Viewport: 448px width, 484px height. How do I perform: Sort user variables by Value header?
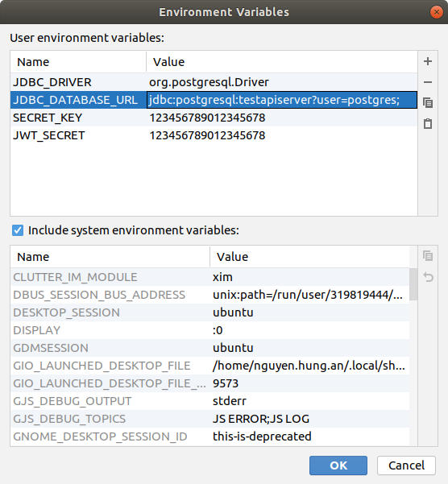coord(282,62)
